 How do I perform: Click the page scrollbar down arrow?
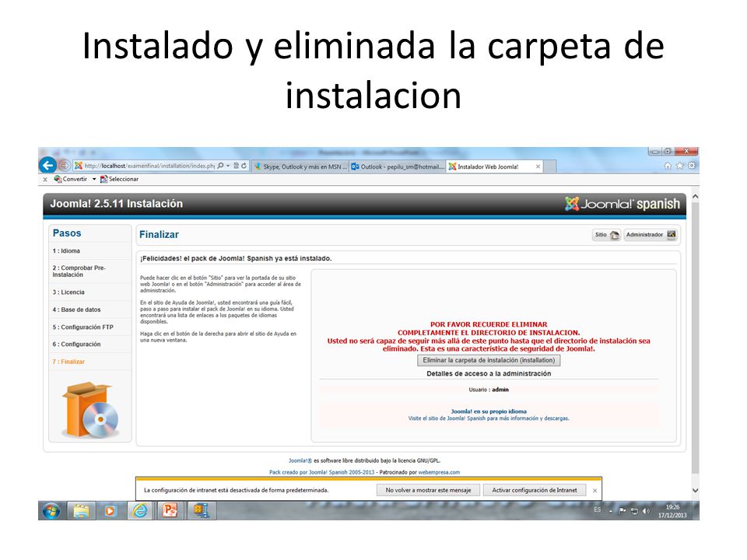click(x=695, y=490)
